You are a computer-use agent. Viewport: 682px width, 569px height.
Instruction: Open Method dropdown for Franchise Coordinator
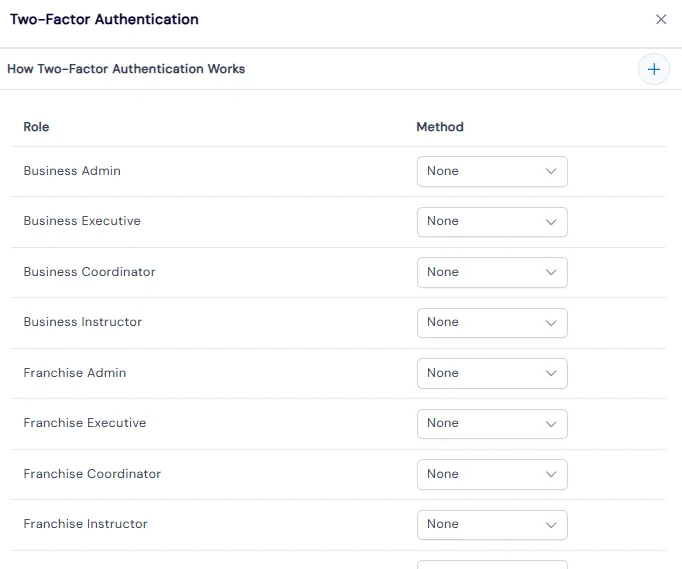[492, 474]
